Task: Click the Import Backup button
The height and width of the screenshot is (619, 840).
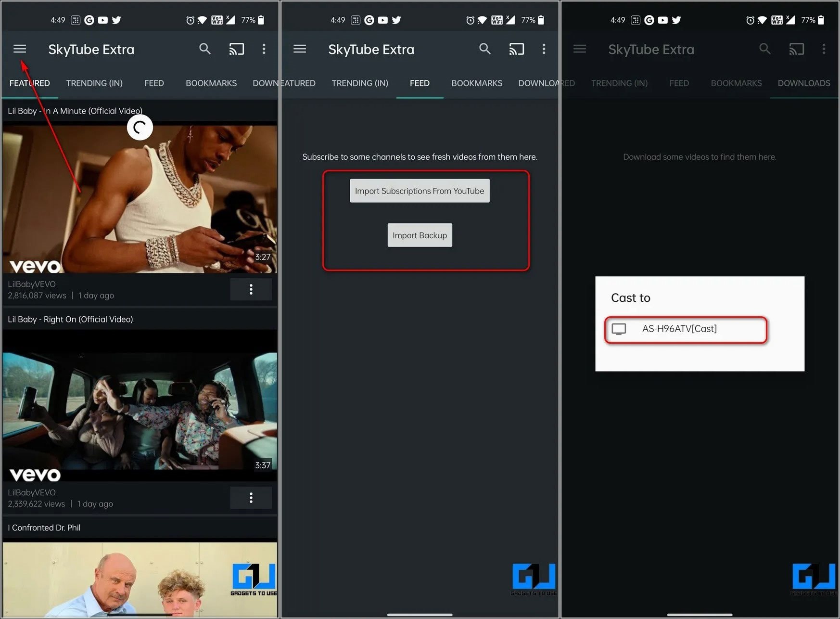Action: pyautogui.click(x=420, y=235)
